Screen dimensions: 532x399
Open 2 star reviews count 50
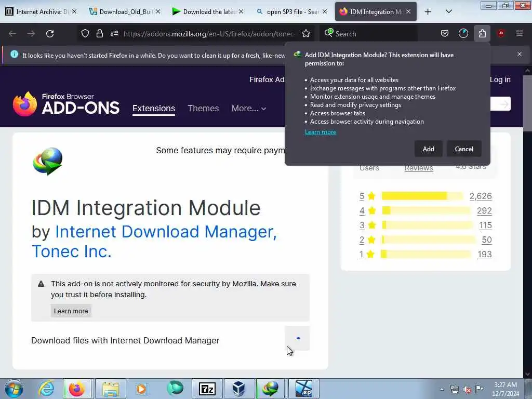point(487,240)
